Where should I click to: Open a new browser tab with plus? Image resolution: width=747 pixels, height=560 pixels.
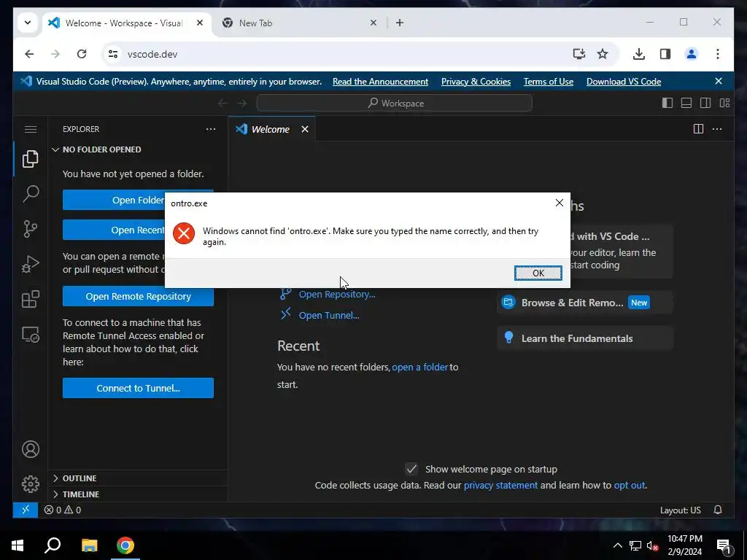[x=400, y=23]
